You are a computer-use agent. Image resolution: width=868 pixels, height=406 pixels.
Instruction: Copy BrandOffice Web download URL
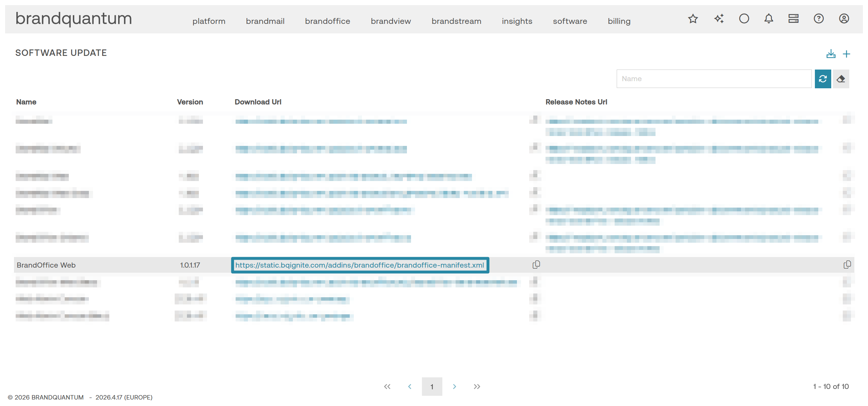(536, 265)
